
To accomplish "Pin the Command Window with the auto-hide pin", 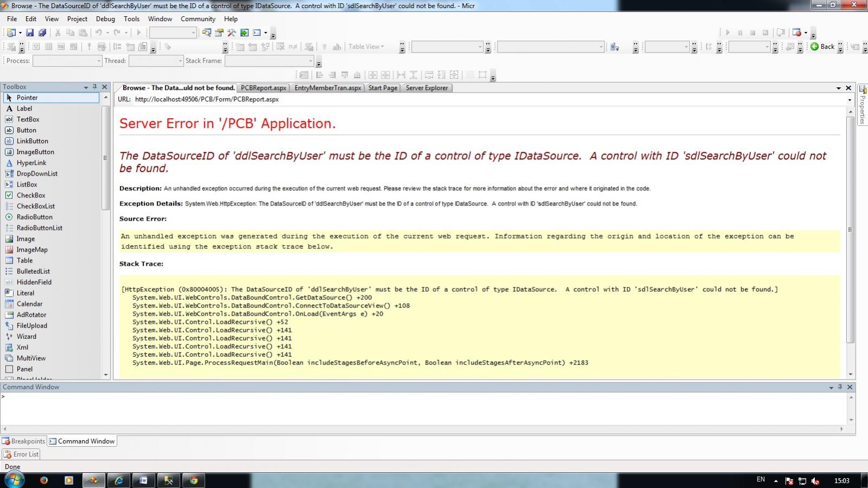I will coord(840,387).
